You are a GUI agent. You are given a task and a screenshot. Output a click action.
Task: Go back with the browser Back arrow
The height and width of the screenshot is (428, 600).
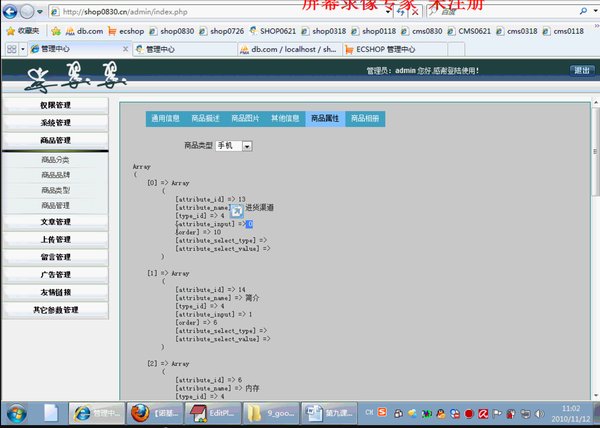10,12
